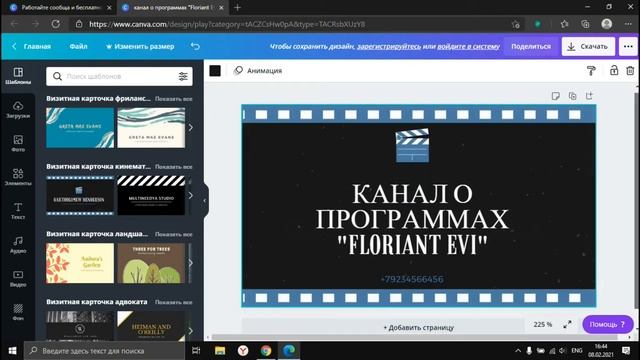640x360 pixels.
Task: Open Chrome from the taskbar
Action: coord(266,351)
